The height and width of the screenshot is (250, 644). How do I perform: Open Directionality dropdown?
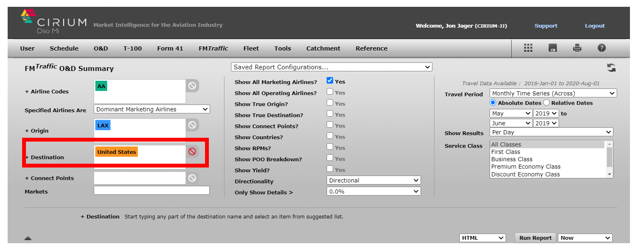click(373, 180)
